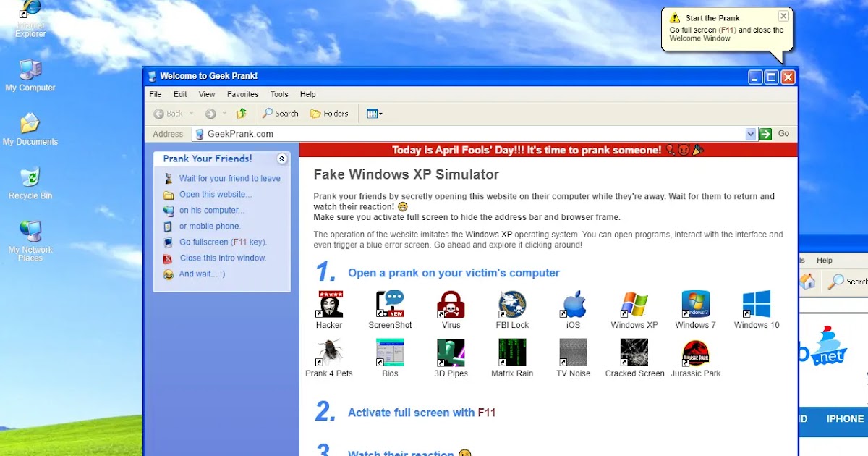The height and width of the screenshot is (456, 868).
Task: Click the Search toolbar button
Action: (280, 114)
